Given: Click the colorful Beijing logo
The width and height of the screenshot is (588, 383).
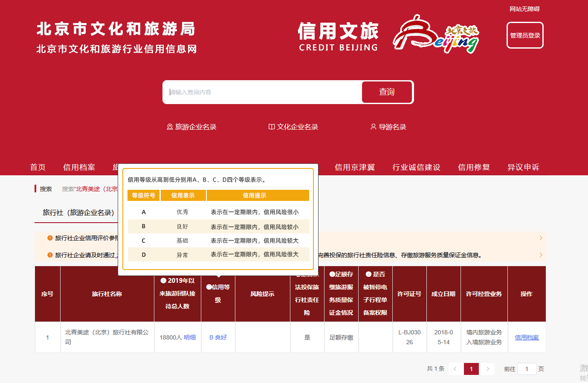Looking at the screenshot, I should click(x=436, y=35).
